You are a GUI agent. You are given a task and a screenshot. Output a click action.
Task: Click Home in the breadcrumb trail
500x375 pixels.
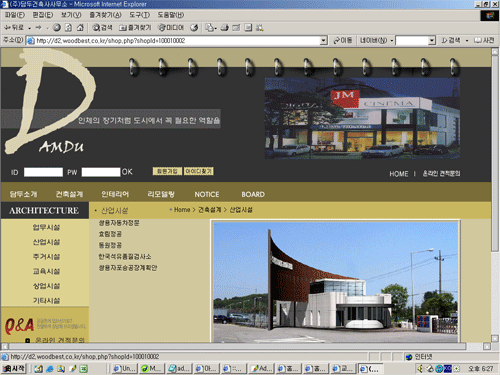coord(182,210)
